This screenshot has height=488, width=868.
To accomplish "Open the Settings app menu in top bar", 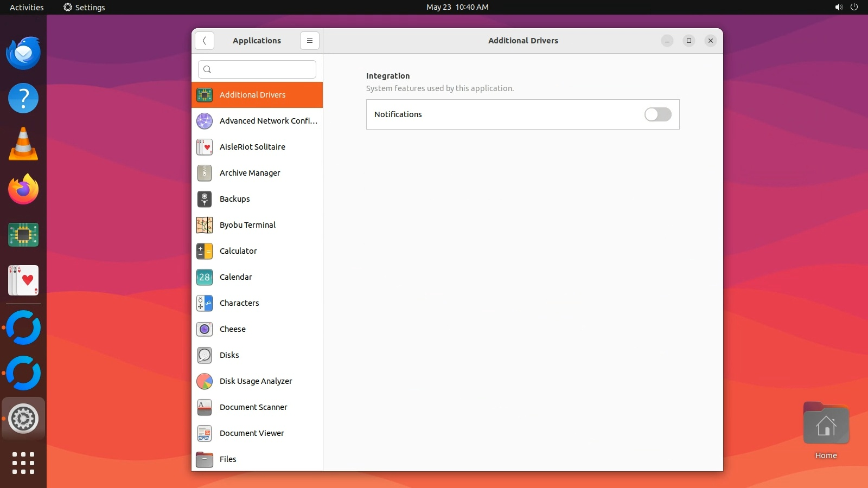I will coord(84,7).
